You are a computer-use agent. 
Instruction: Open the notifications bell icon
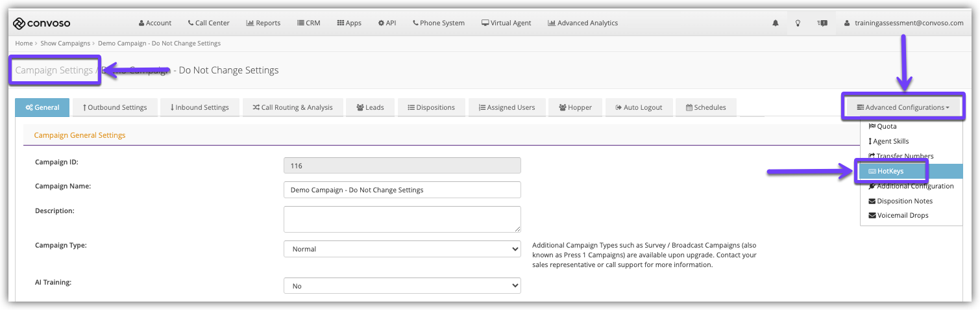[775, 23]
